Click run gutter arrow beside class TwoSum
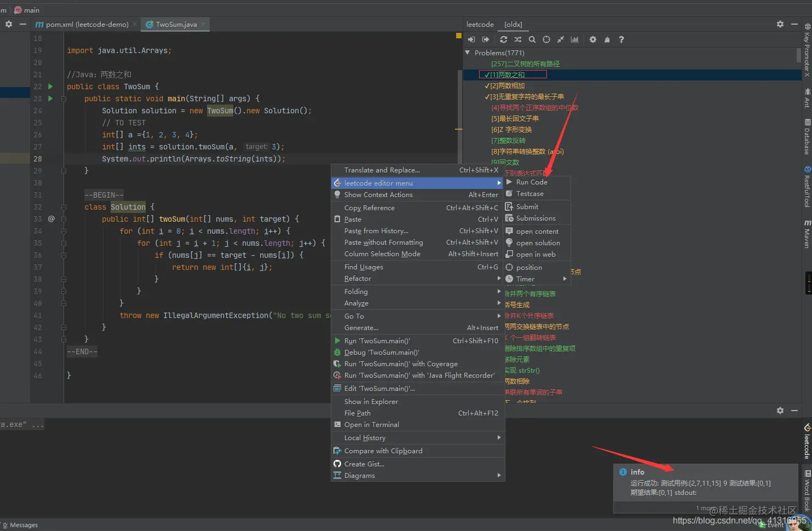Image resolution: width=812 pixels, height=531 pixels. click(50, 86)
